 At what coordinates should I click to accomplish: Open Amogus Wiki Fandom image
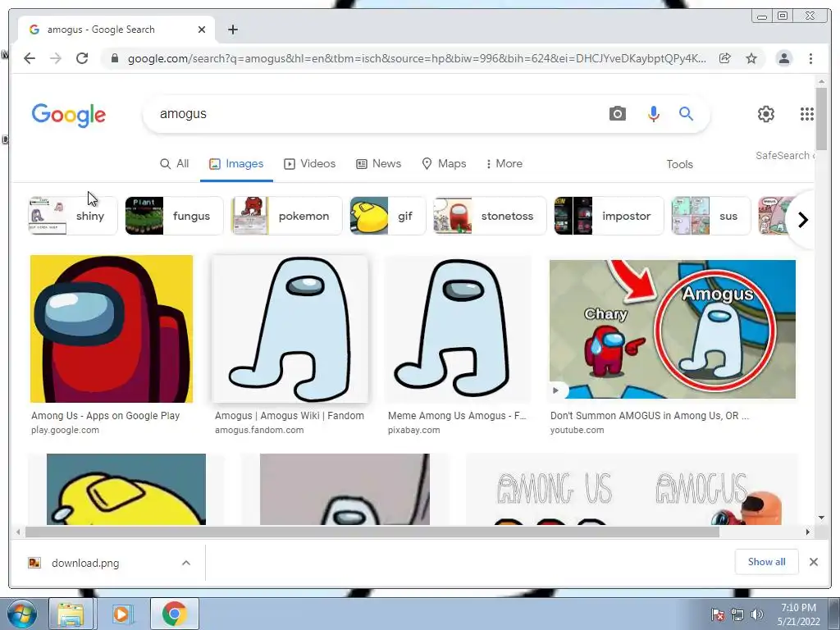point(290,329)
